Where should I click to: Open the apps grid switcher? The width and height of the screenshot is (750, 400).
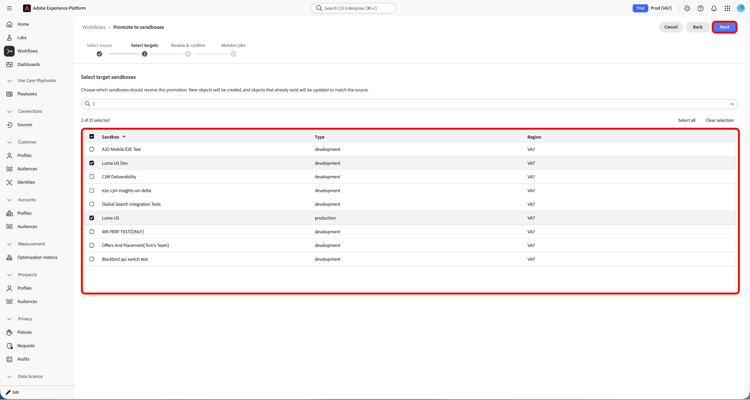728,8
